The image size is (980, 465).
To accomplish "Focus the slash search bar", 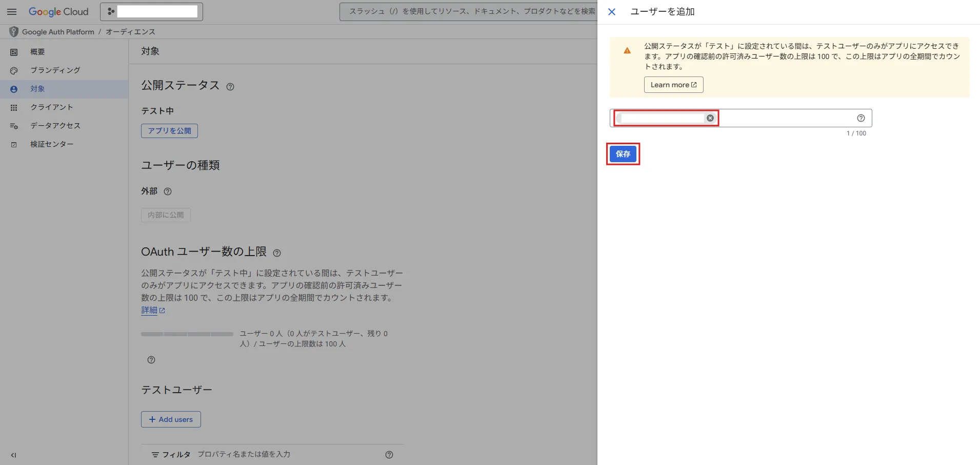I will tap(468, 11).
